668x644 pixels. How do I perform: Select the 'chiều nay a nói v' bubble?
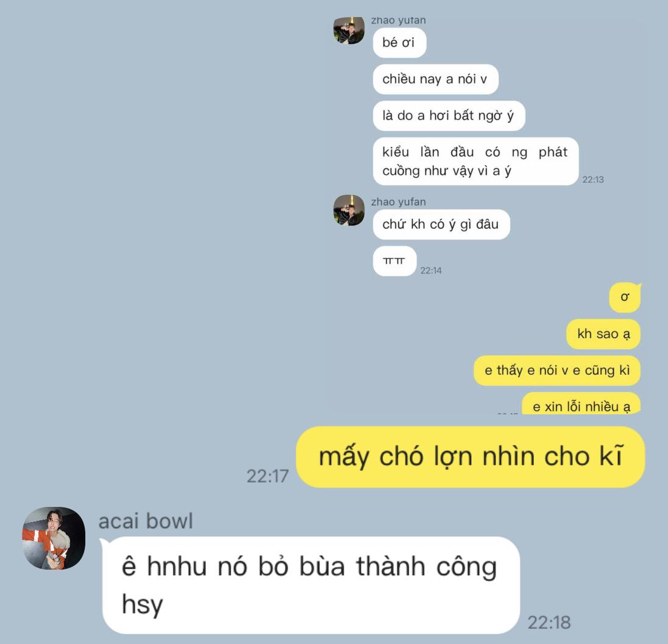tap(435, 79)
